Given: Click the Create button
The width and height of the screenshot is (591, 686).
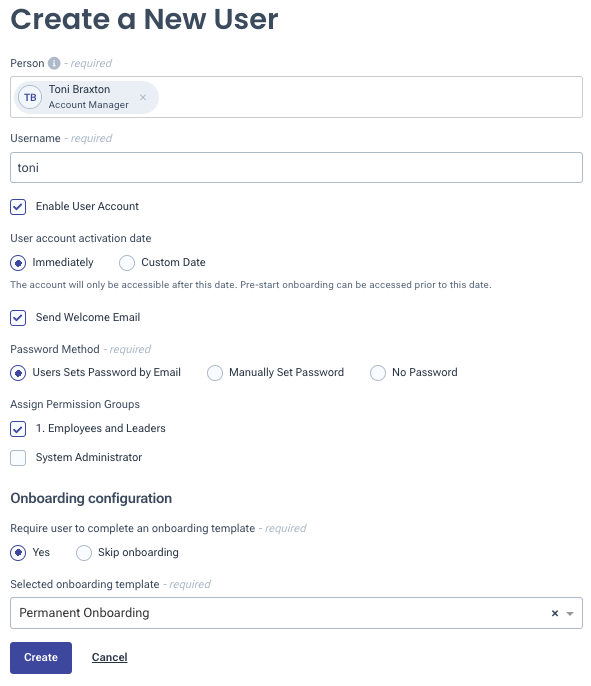Looking at the screenshot, I should (41, 658).
